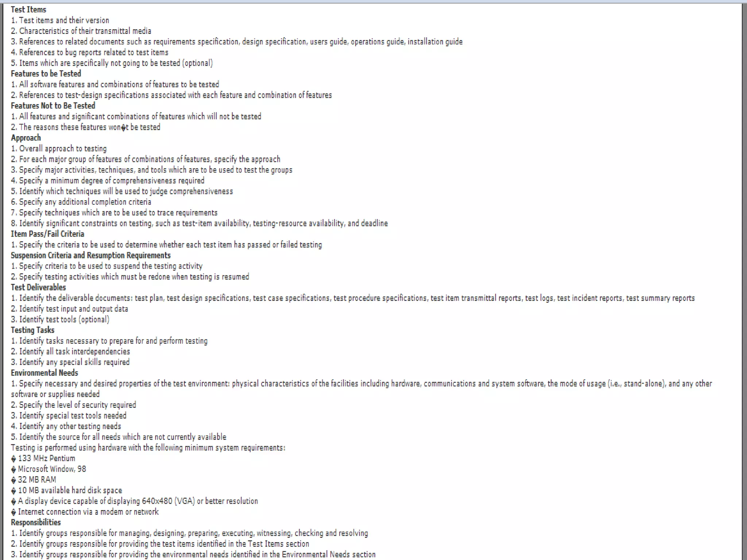The height and width of the screenshot is (560, 747).
Task: Click 'Overall approach to testing' line
Action: pos(59,149)
